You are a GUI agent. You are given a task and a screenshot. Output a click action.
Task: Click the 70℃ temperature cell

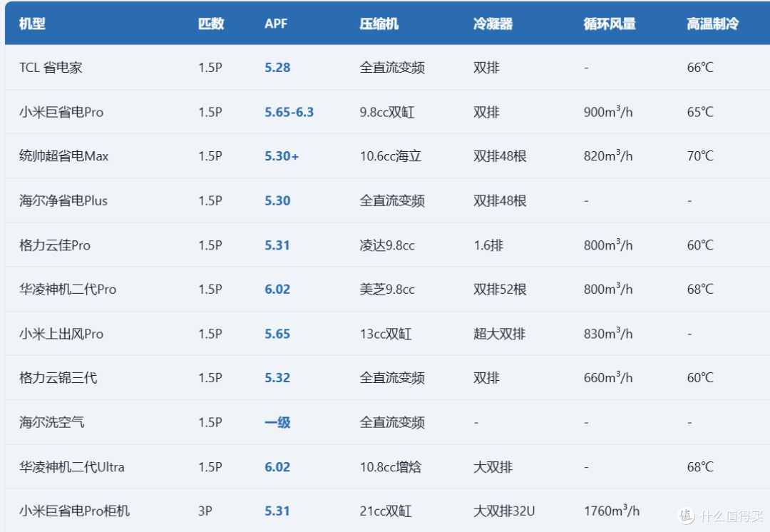tap(700, 156)
